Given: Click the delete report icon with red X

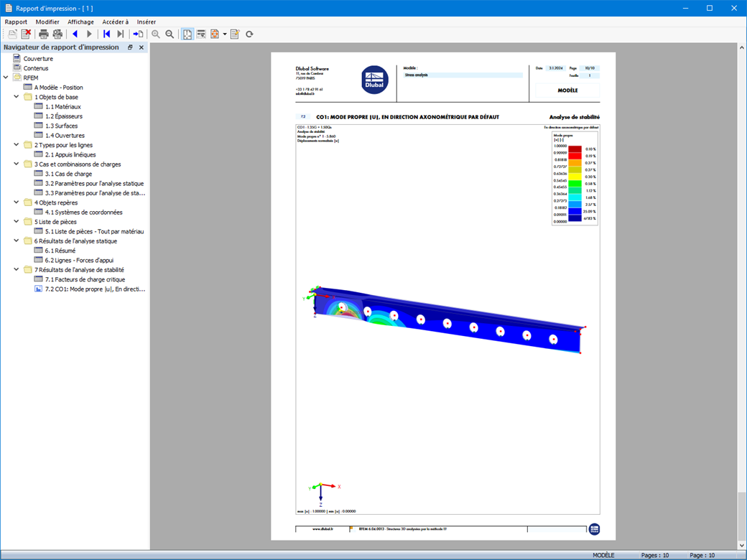Looking at the screenshot, I should 26,34.
